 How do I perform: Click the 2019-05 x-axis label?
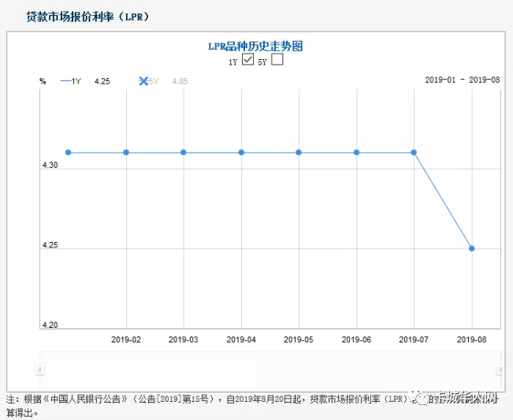coord(299,340)
